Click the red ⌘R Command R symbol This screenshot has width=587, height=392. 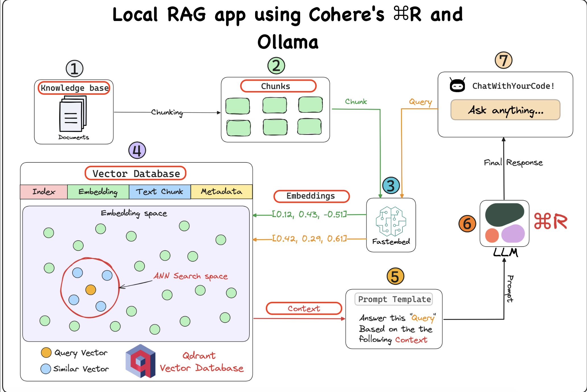coord(551,221)
